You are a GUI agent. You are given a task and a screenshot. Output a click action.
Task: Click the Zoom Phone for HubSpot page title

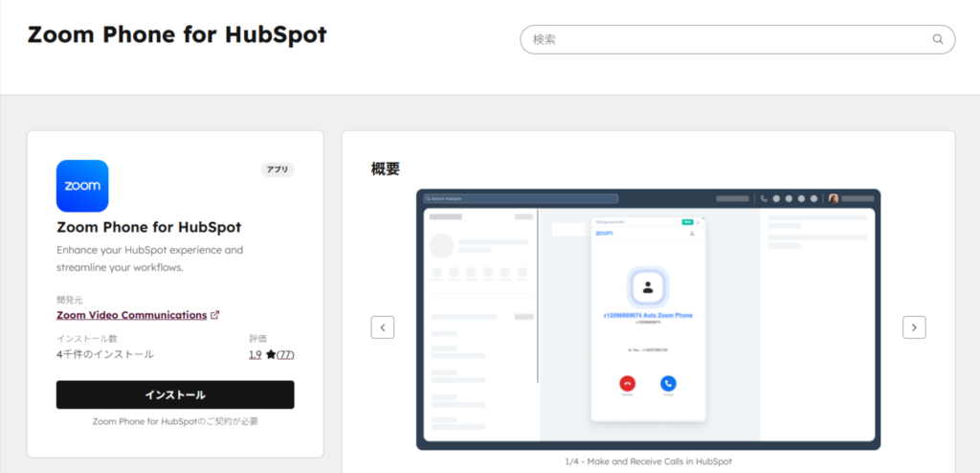177,35
